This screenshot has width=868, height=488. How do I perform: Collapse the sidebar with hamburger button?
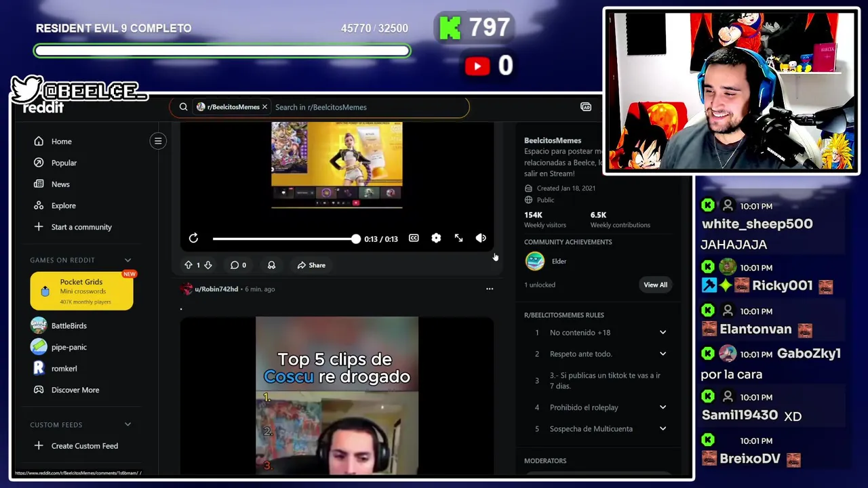pyautogui.click(x=158, y=141)
